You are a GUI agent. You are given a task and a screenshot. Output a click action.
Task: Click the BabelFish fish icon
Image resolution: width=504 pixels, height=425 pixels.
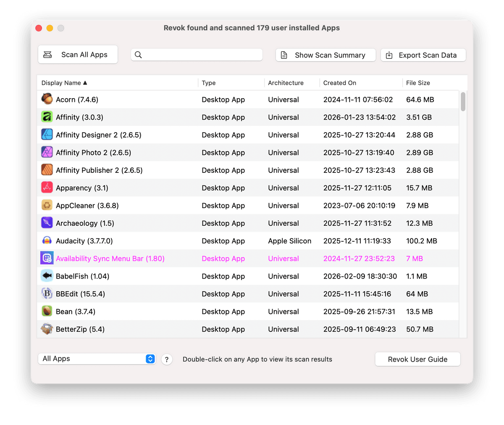coord(47,276)
